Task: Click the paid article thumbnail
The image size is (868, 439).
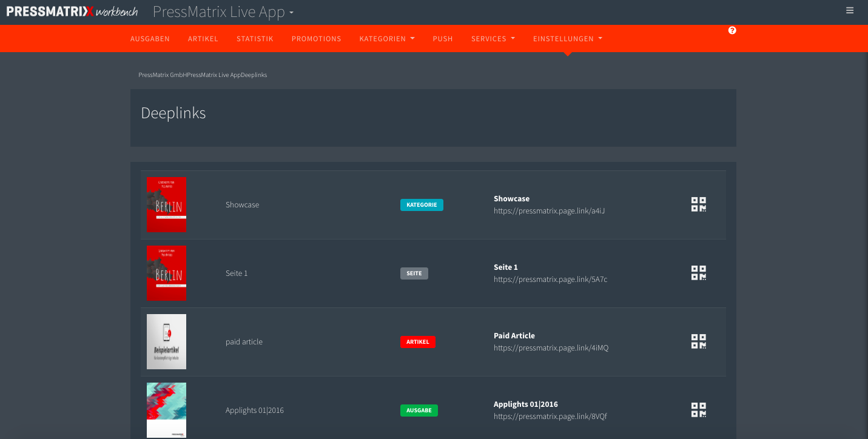Action: 166,341
